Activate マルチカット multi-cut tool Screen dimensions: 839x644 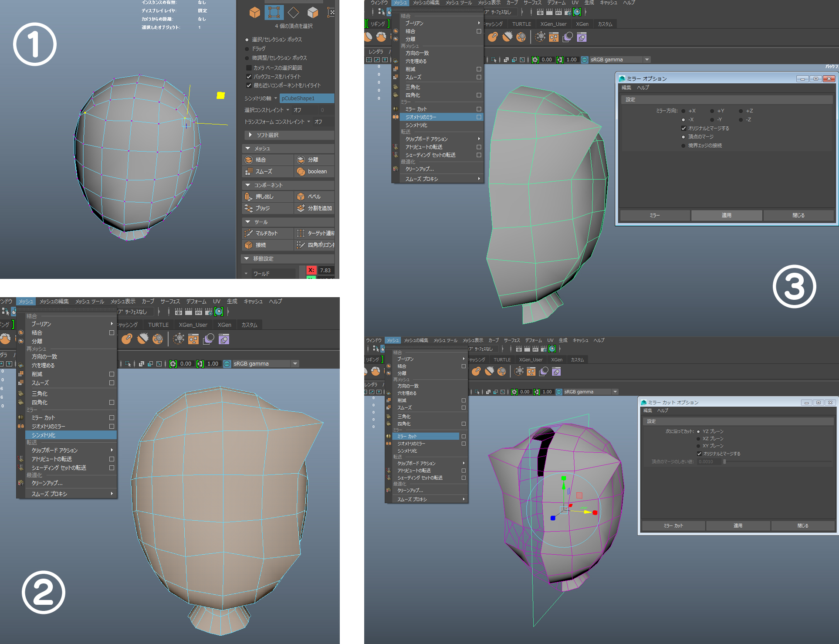pyautogui.click(x=267, y=234)
